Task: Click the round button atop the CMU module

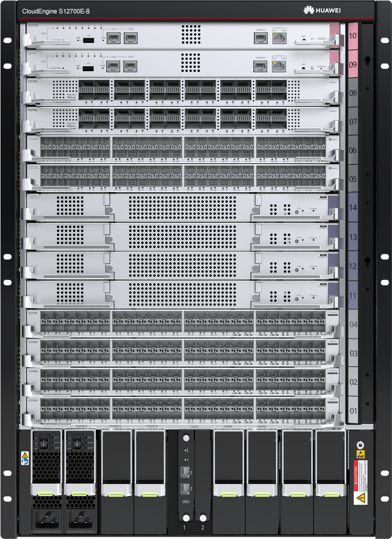Action: (186, 438)
